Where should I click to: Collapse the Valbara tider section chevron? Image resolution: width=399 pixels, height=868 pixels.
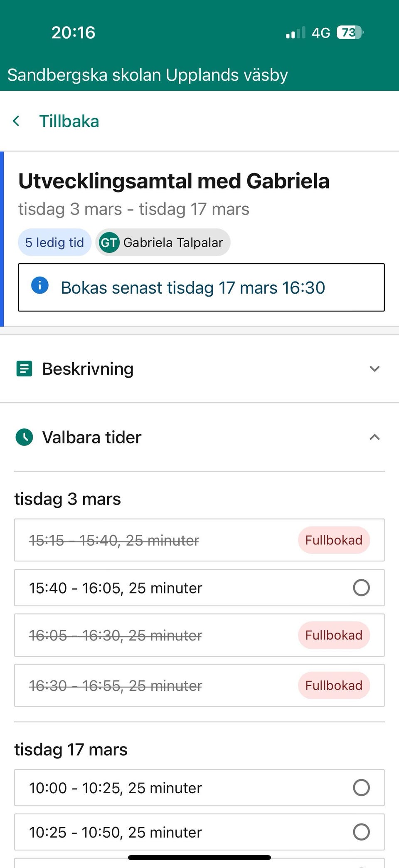pos(374,437)
